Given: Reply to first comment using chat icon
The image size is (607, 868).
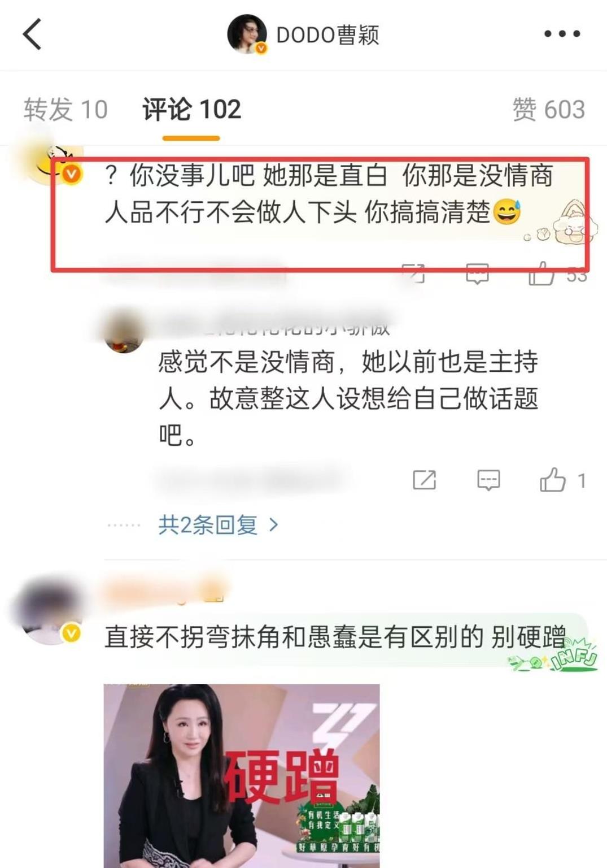Looking at the screenshot, I should point(477,274).
